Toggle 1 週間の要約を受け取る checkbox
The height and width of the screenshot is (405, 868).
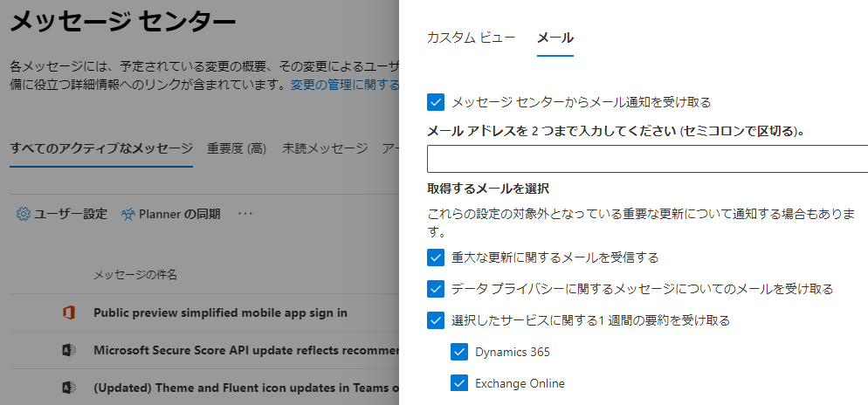436,320
